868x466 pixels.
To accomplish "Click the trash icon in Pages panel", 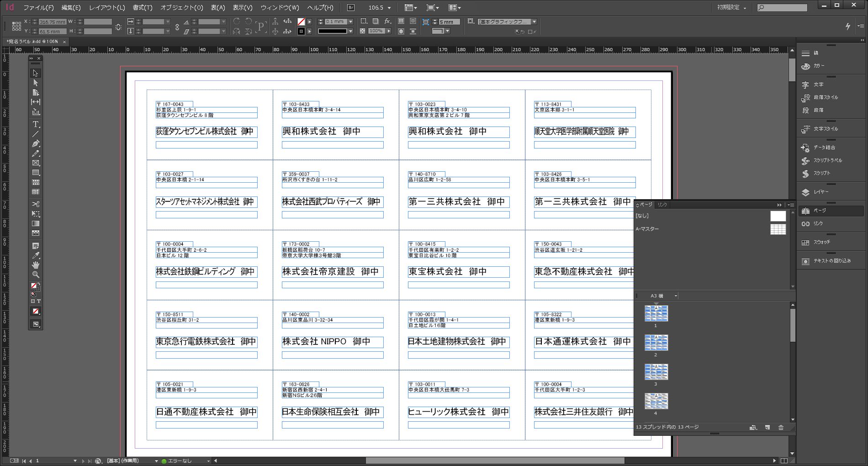I will click(x=781, y=428).
